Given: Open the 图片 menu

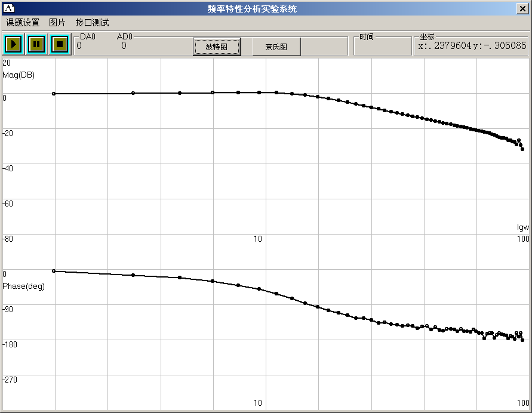Looking at the screenshot, I should pos(57,23).
